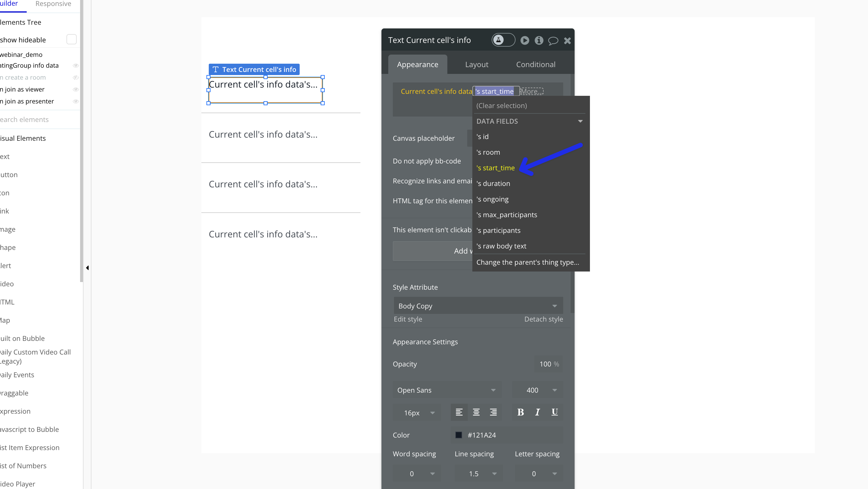Select 's duration from data fields
This screenshot has width=868, height=489.
tap(493, 183)
